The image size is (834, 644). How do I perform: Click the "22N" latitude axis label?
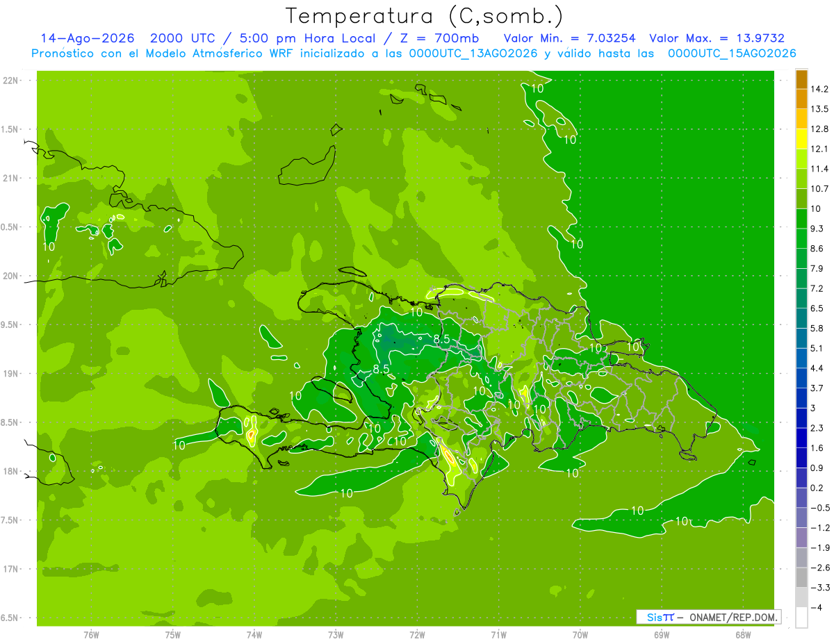coord(10,81)
